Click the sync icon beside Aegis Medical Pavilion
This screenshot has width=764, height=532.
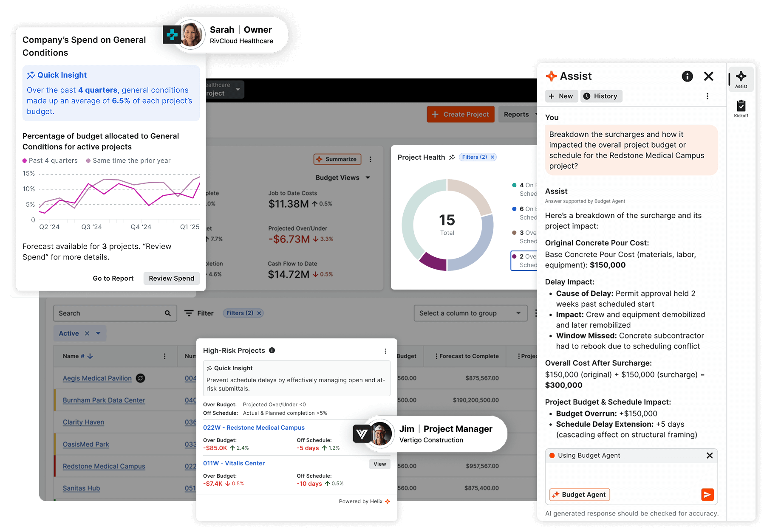140,378
